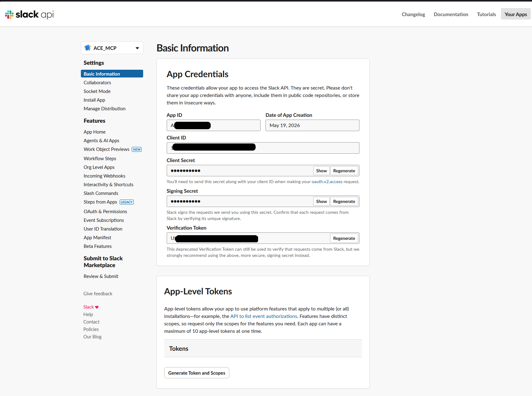The image size is (532, 396).
Task: Click the LEGACY badge beside Steps from Apps
Action: click(x=127, y=202)
